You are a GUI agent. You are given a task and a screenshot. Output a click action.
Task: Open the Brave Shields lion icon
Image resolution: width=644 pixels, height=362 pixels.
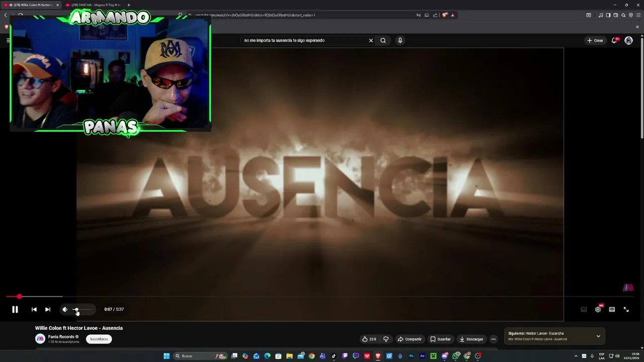(x=445, y=15)
